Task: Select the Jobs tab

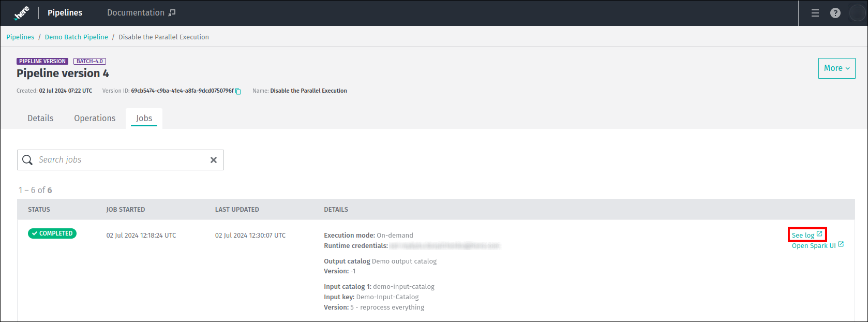Action: click(144, 118)
